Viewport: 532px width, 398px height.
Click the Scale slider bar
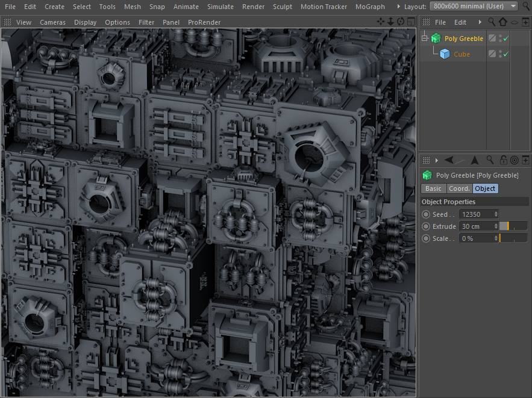coord(513,238)
